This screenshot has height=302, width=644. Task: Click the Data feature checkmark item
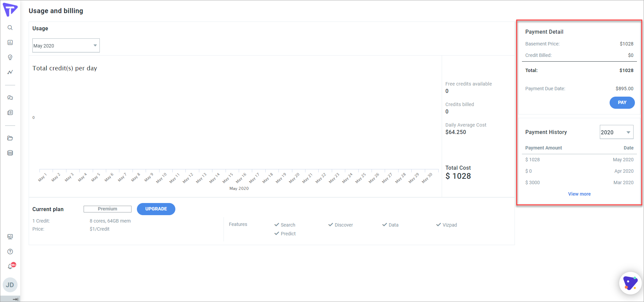click(390, 225)
